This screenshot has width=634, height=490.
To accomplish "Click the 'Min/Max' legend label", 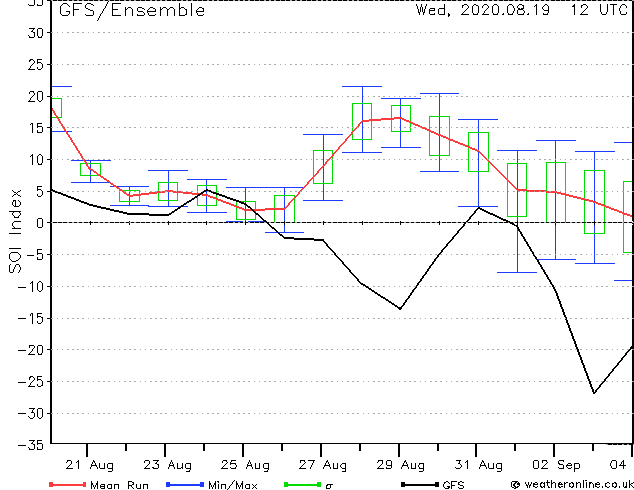I will tap(232, 485).
